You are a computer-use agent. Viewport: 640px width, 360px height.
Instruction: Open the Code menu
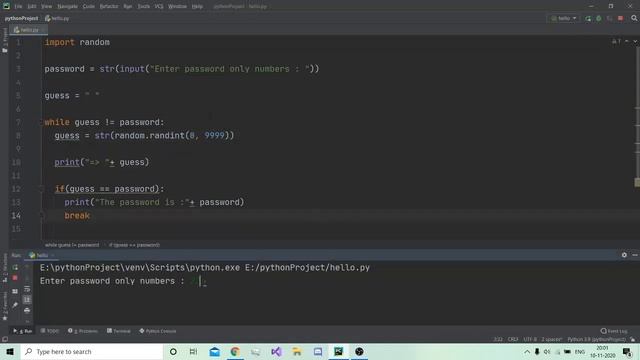[x=89, y=7]
